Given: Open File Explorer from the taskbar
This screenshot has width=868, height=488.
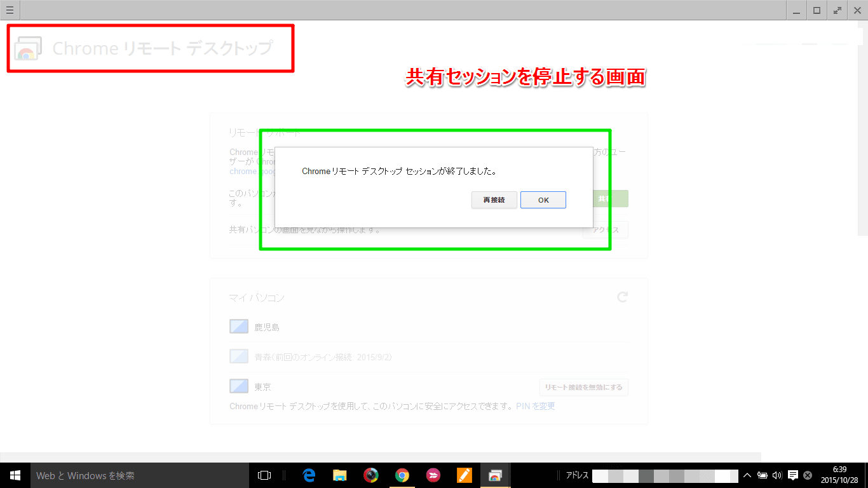Looking at the screenshot, I should (340, 475).
